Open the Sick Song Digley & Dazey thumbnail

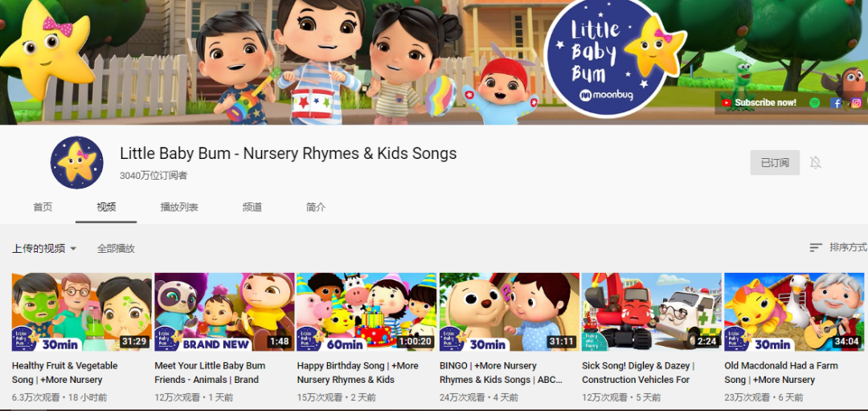652,312
